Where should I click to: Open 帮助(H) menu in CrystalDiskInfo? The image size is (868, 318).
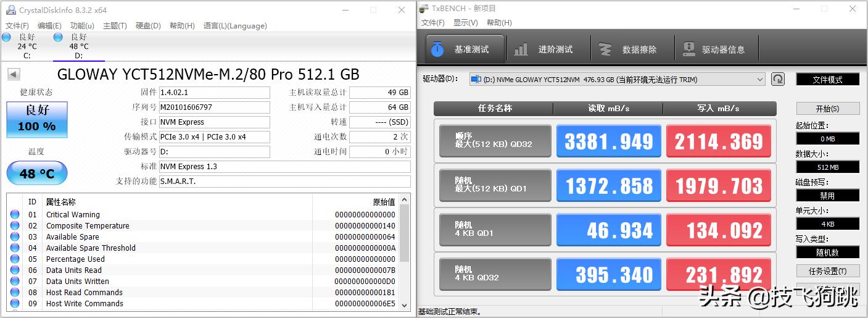[x=182, y=26]
